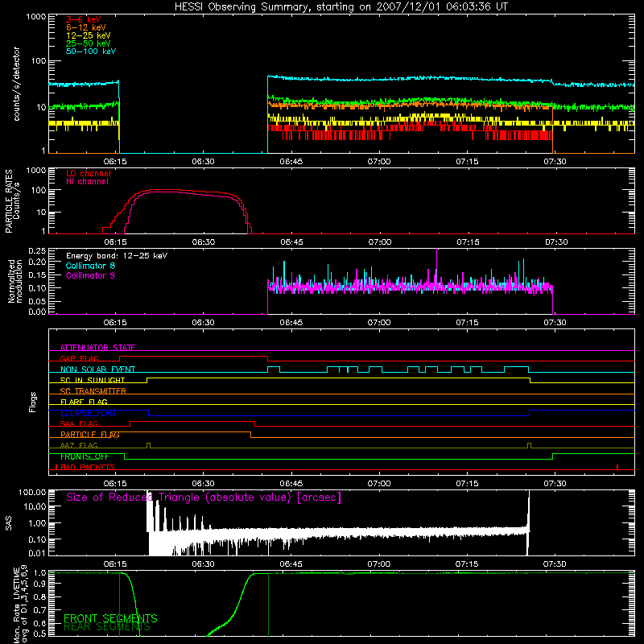Click the counts/s/detector axis label
Screen dimensions: 644x644
point(17,84)
